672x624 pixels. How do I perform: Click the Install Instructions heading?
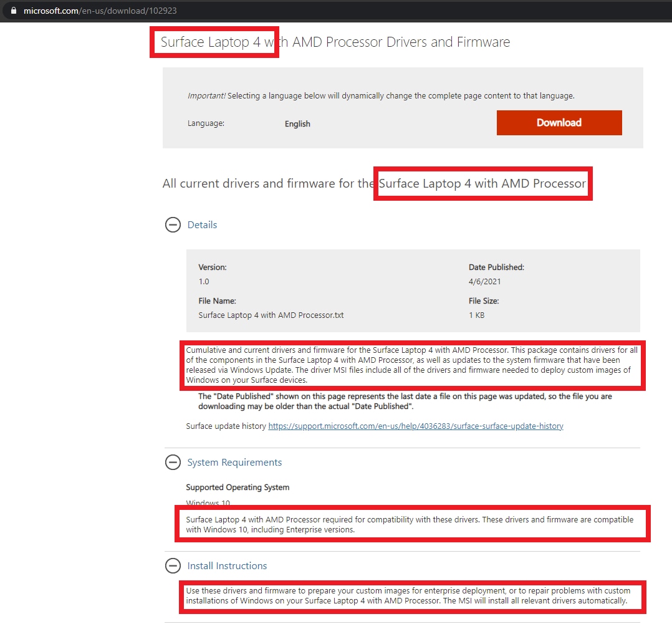pos(227,566)
